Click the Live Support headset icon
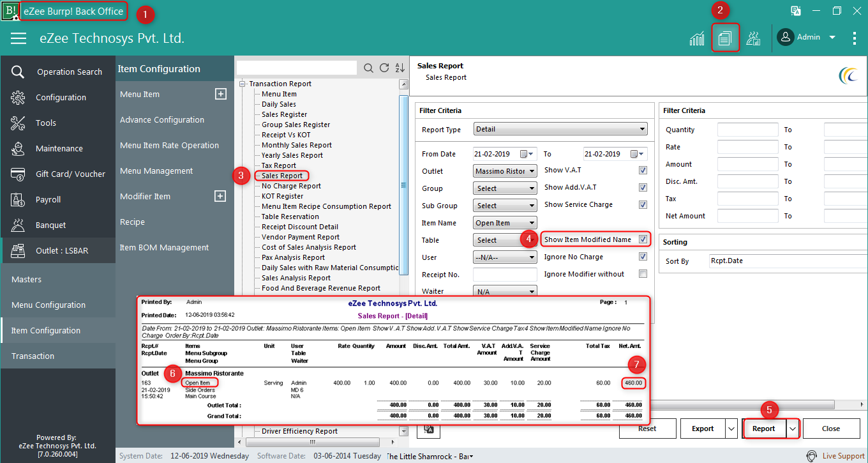The image size is (868, 463). click(811, 456)
